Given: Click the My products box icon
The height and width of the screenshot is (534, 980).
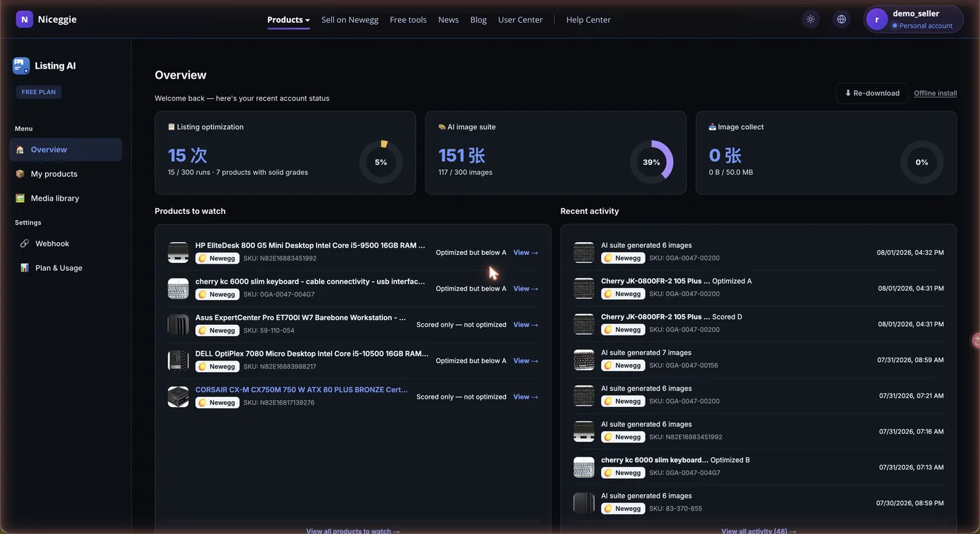Looking at the screenshot, I should pyautogui.click(x=20, y=174).
